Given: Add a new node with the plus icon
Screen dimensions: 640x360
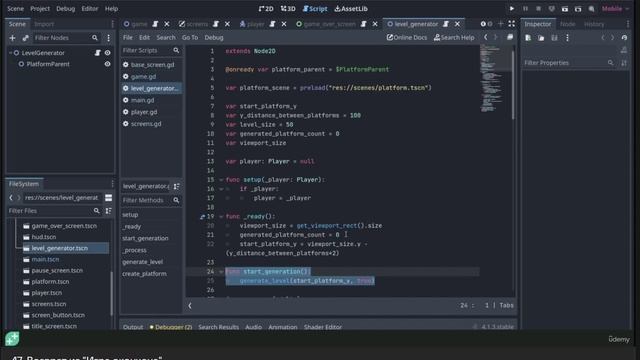Looking at the screenshot, I should (x=12, y=38).
